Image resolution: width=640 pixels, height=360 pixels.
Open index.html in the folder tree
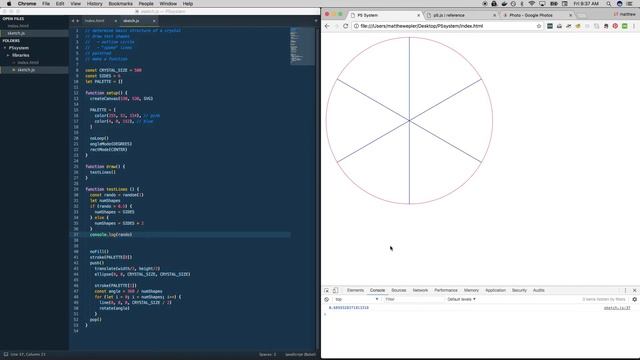click(x=28, y=62)
